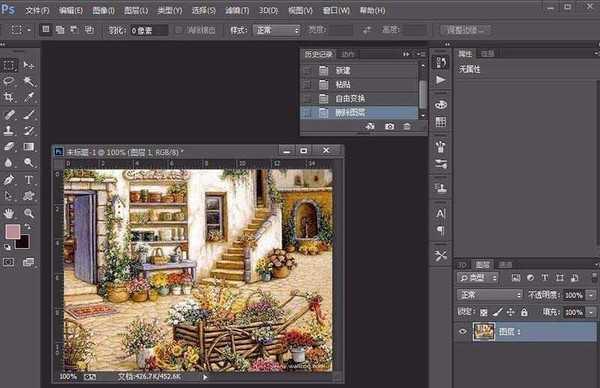Click the 调整边缘 button

coord(465,30)
